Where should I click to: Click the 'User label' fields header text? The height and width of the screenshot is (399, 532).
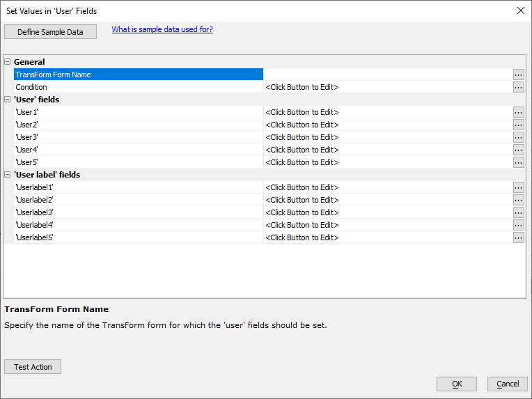pyautogui.click(x=47, y=175)
